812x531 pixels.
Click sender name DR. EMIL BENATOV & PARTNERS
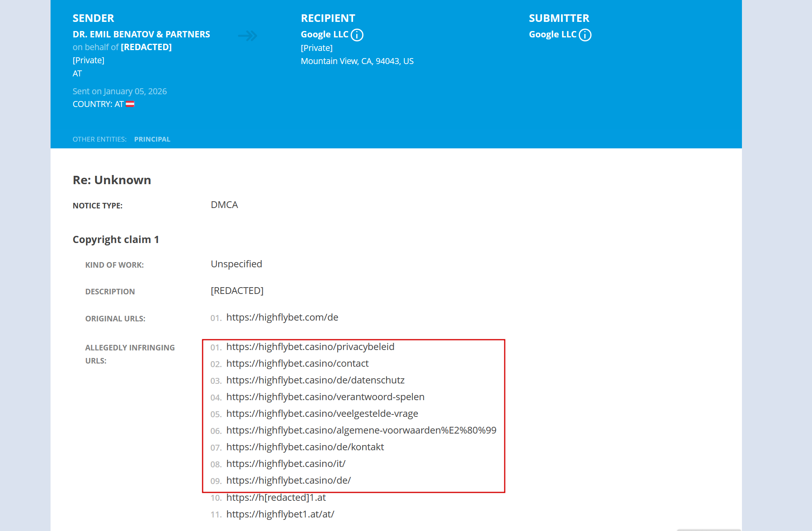141,34
